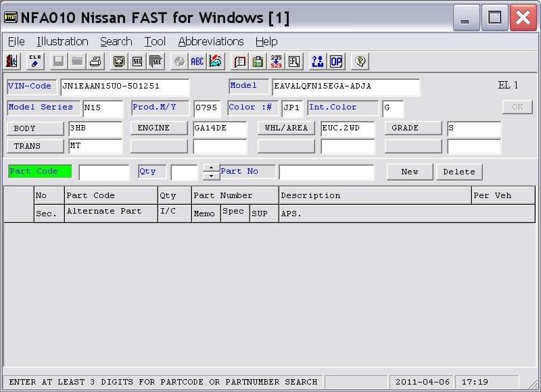Click the Part No entry field
This screenshot has width=541, height=392.
[x=327, y=172]
